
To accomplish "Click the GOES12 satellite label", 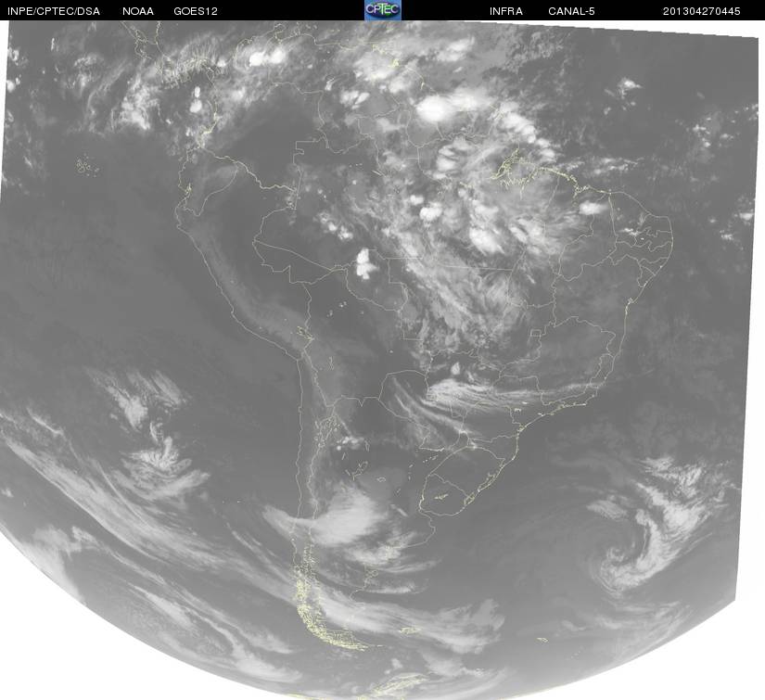I will 196,11.
